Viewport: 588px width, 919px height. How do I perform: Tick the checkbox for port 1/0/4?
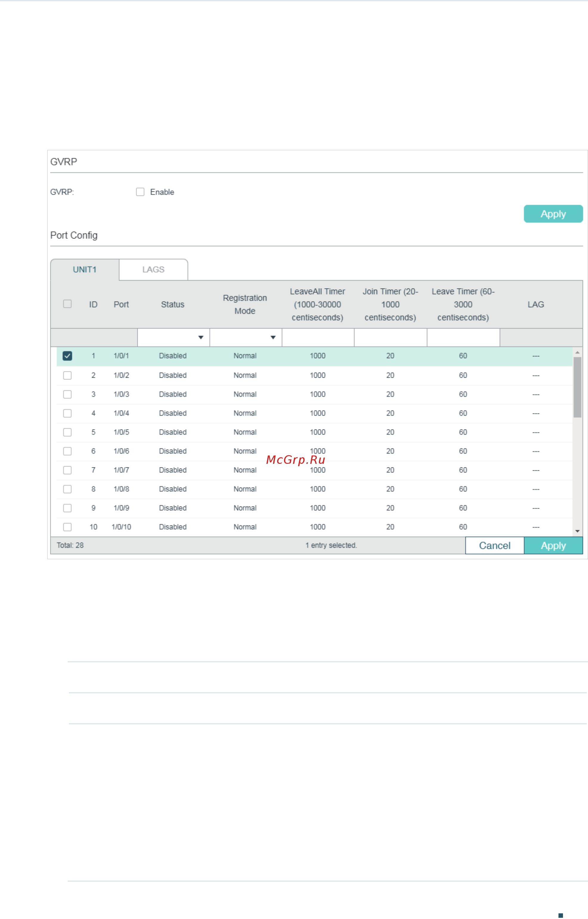tap(67, 413)
